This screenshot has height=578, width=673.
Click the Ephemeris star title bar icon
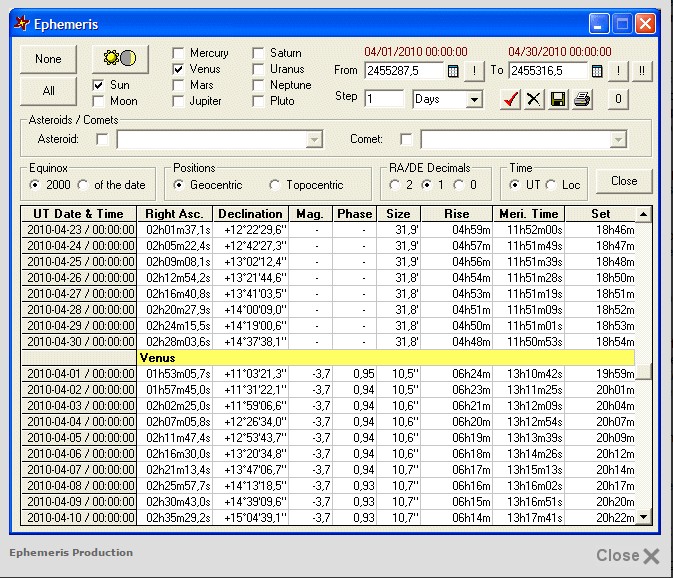22,24
